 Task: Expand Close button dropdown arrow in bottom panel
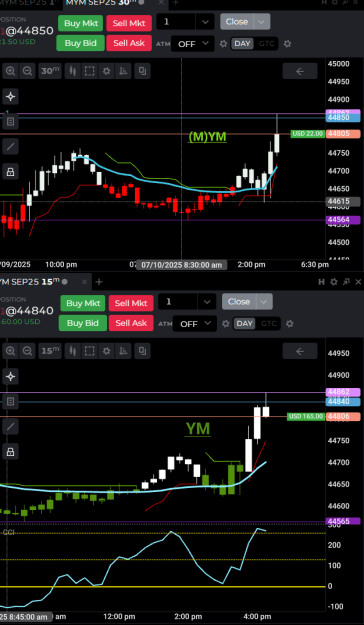[x=264, y=302]
